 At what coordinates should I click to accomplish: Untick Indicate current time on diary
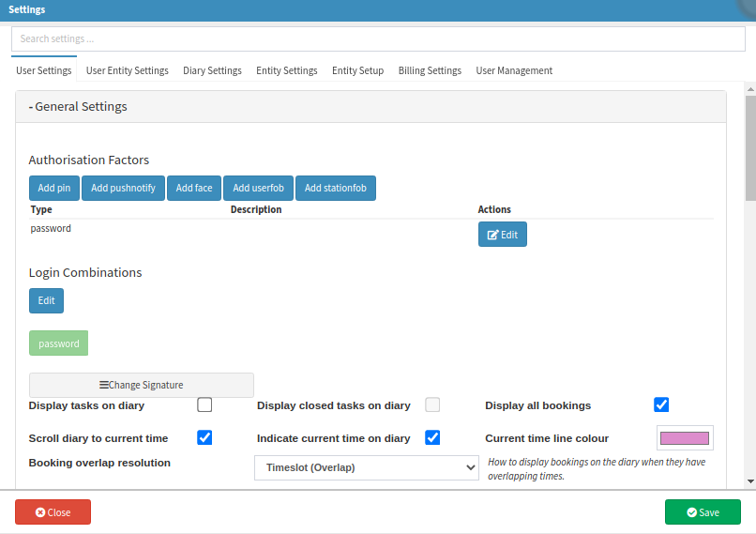(432, 437)
